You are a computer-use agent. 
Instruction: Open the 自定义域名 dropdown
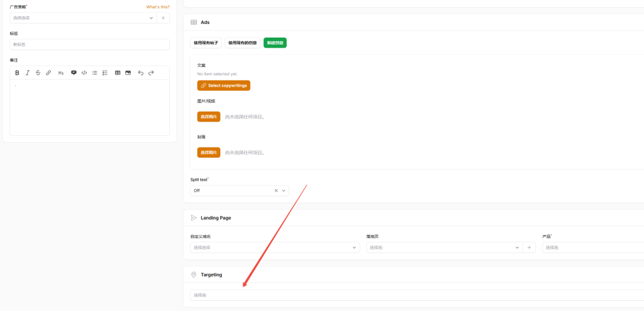click(x=275, y=248)
